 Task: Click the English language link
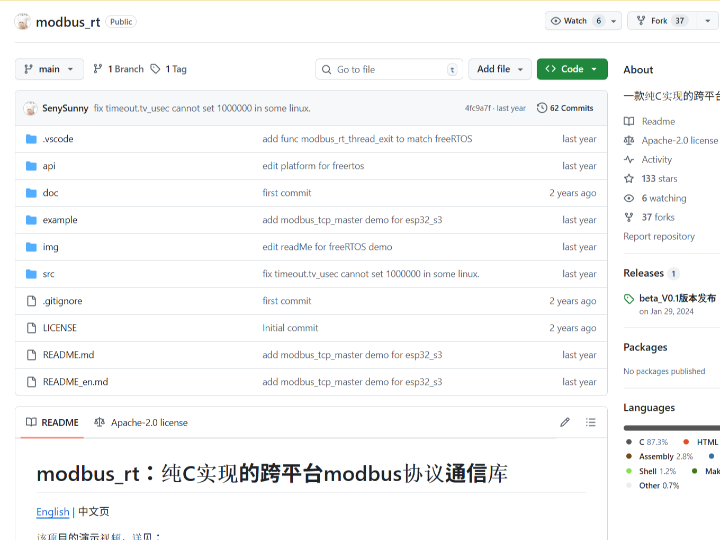tap(53, 512)
